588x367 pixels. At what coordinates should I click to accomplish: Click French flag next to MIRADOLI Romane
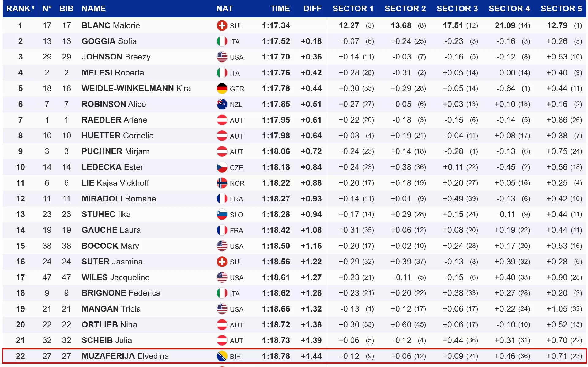(222, 199)
